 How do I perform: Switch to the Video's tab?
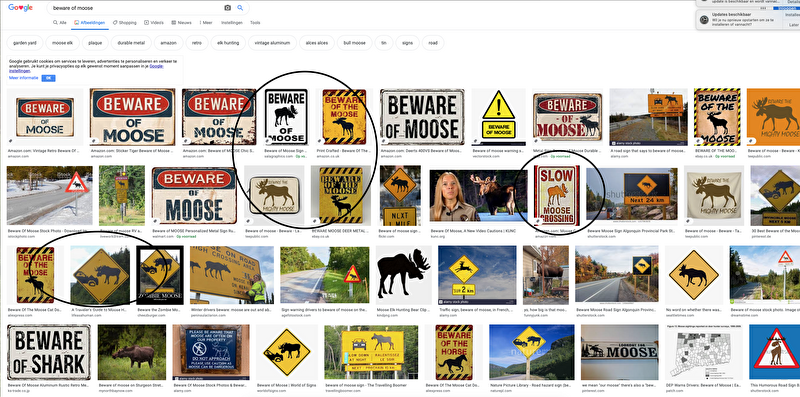pos(154,23)
